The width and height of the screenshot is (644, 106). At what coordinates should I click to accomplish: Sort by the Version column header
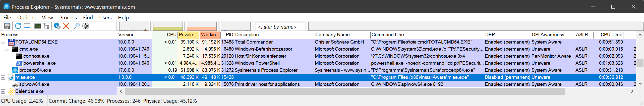point(135,35)
